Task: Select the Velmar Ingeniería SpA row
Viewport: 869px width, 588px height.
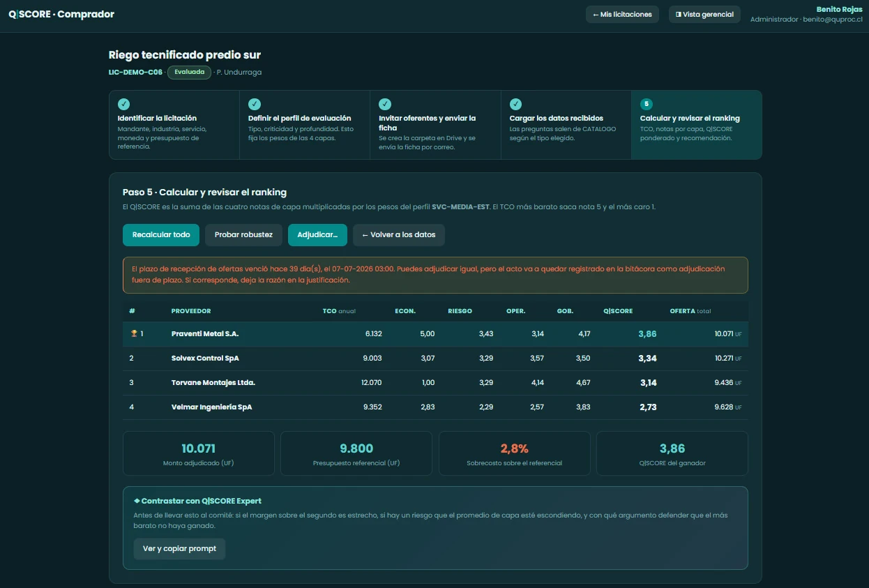Action: (x=435, y=407)
